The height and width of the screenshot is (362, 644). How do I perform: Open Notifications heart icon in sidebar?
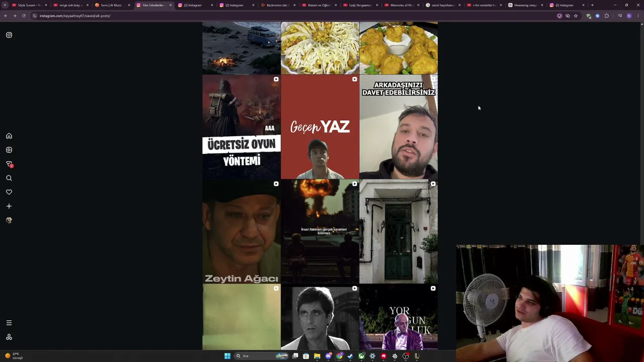coord(9,192)
